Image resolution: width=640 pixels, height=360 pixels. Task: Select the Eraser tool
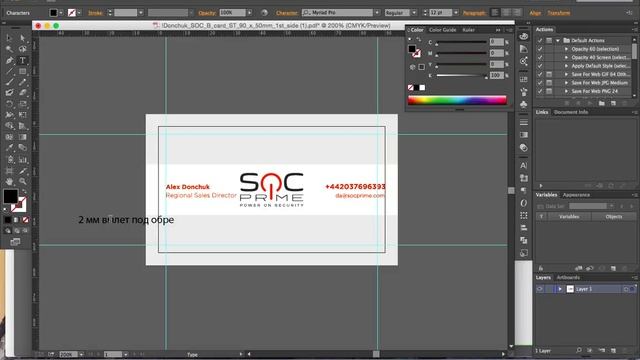pos(22,93)
